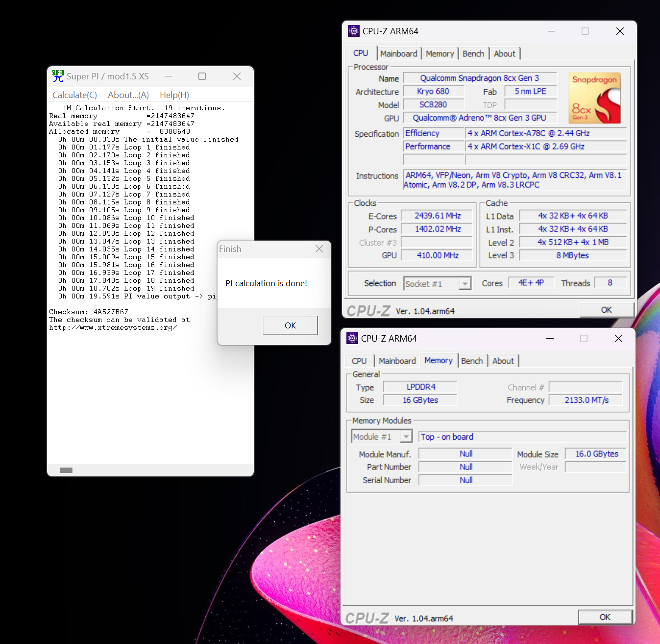Click the P-Cores clock value 1402.02 MHz
This screenshot has height=644, width=660.
[438, 229]
